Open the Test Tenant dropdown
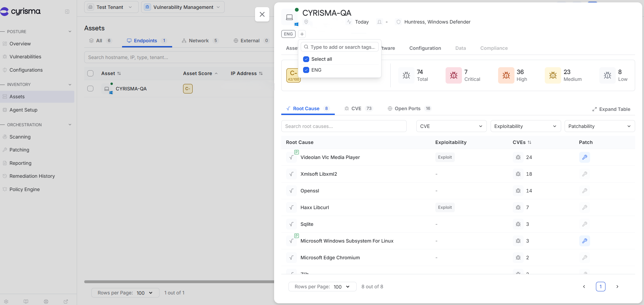 (x=111, y=7)
